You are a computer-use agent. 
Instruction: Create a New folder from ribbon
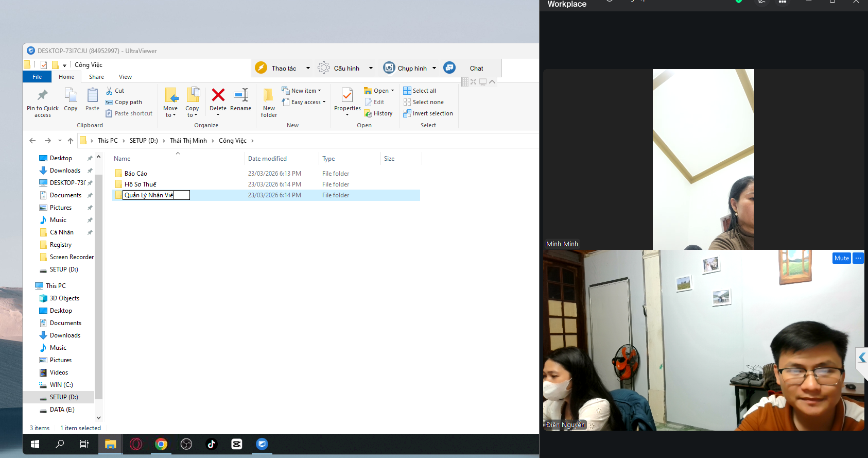pos(269,102)
